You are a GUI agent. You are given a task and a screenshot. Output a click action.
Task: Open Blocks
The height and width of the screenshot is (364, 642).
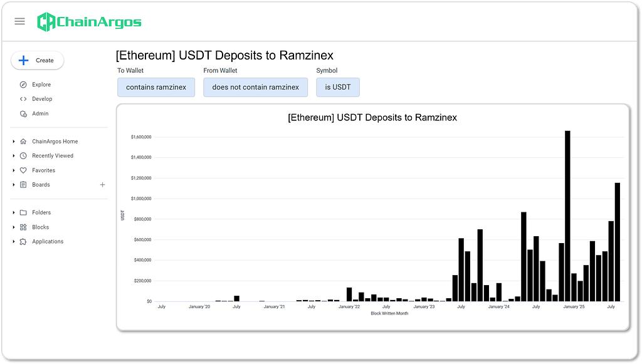coord(40,227)
